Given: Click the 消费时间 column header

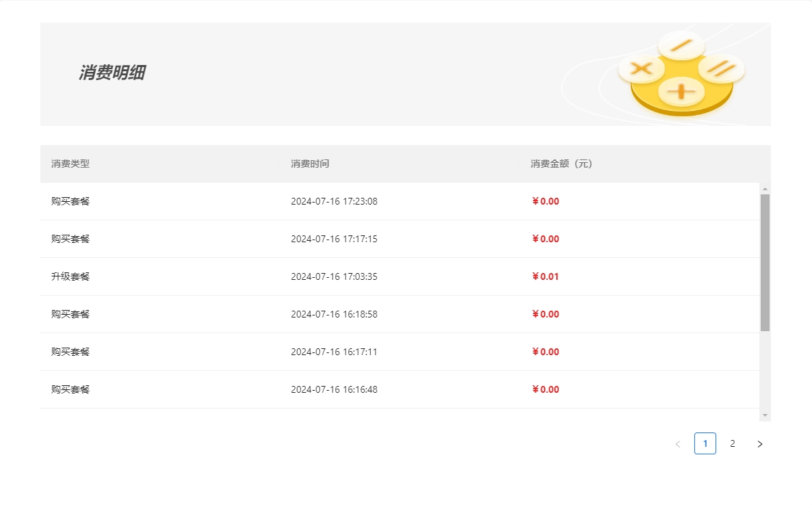Looking at the screenshot, I should coord(310,164).
